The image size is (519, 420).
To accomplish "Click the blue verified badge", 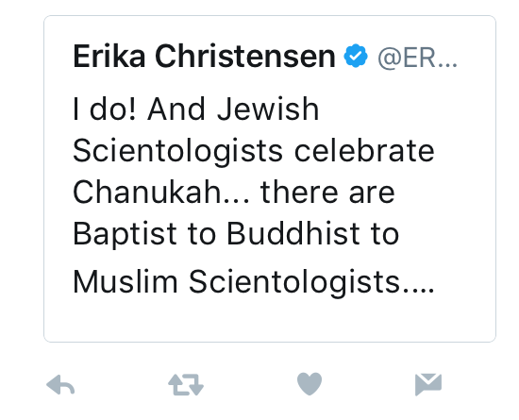I will coord(356,56).
